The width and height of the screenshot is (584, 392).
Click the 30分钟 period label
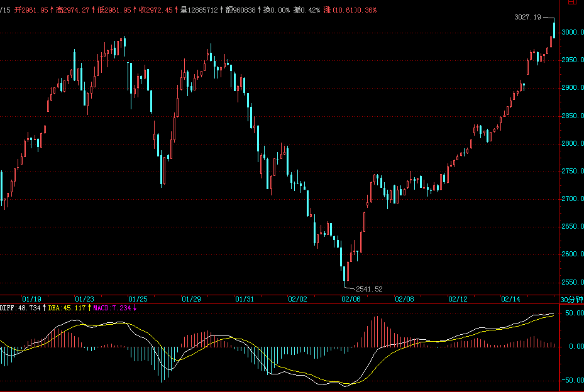coord(571,299)
